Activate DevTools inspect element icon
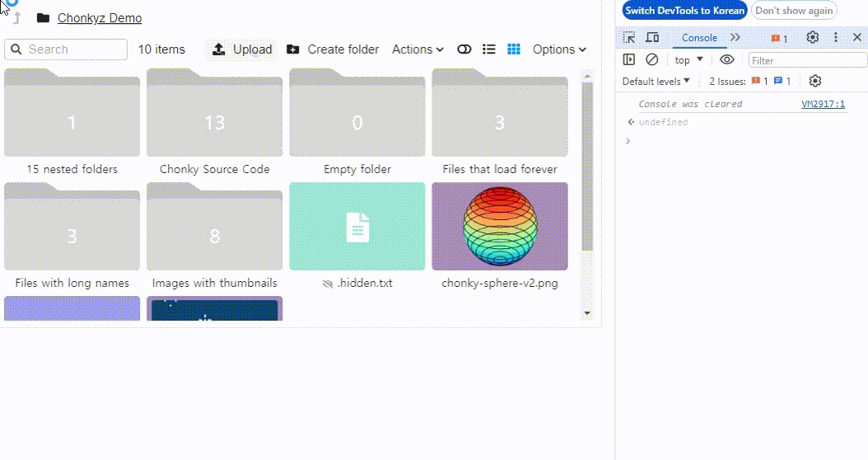This screenshot has width=868, height=460. coord(629,38)
